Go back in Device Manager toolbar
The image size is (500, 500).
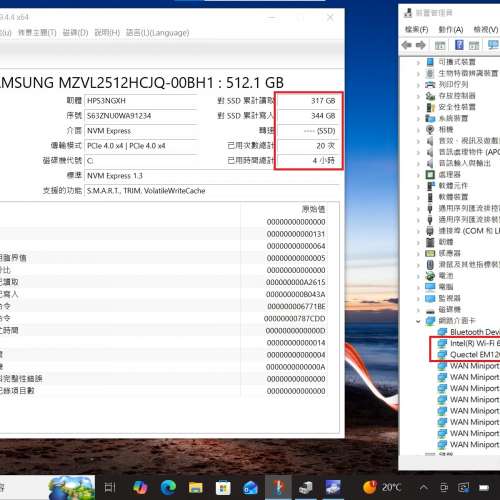pyautogui.click(x=407, y=45)
